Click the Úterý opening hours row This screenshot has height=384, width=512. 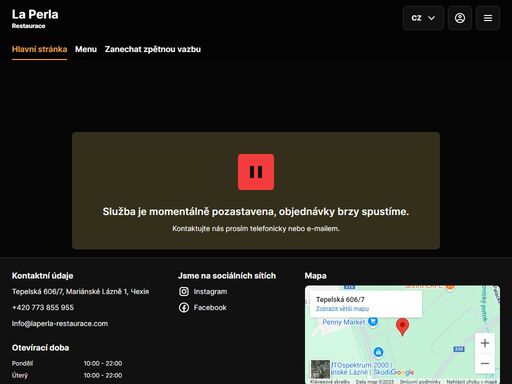pos(67,375)
